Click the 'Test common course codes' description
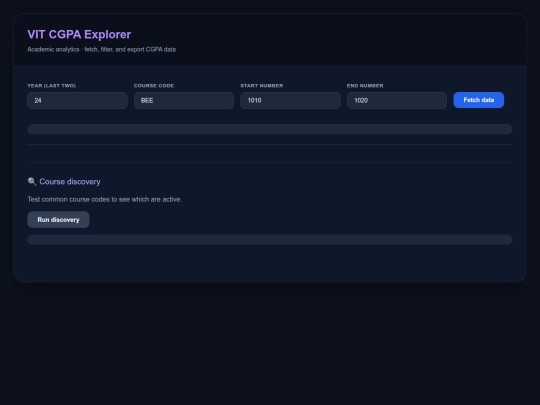Viewport: 540px width, 405px height. (105, 199)
